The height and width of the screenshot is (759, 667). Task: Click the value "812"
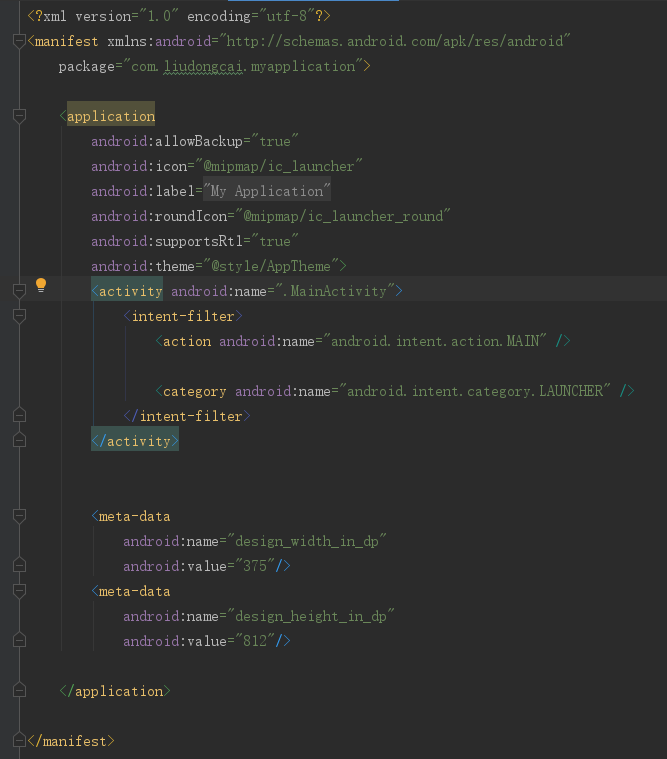click(255, 640)
